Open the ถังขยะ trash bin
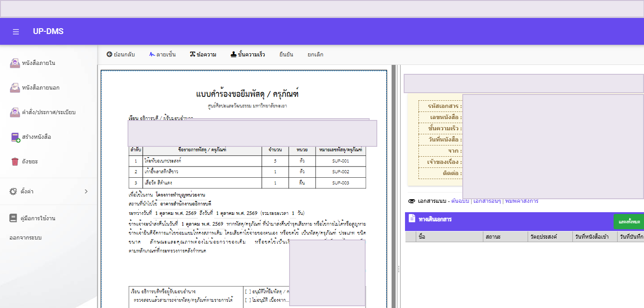The image size is (644, 308). (25, 162)
